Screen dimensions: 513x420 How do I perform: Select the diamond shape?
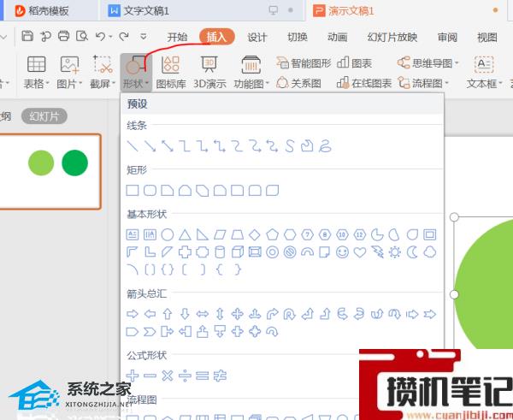click(x=255, y=234)
